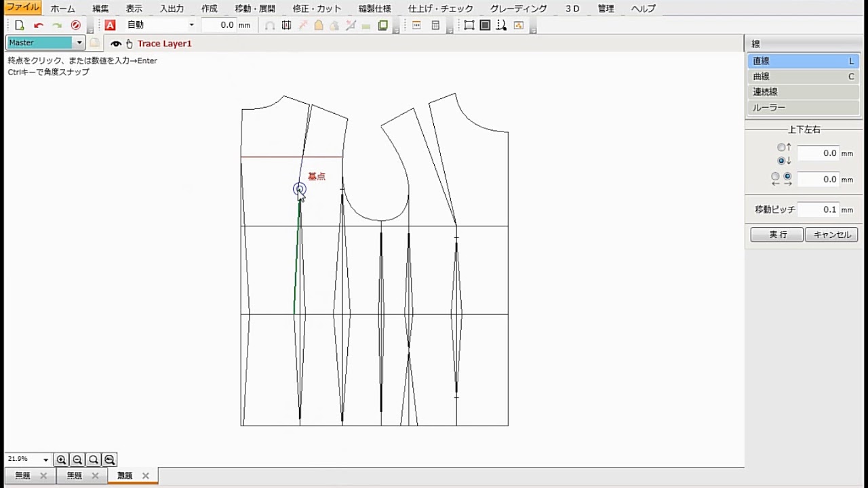Click the node path tool icon
This screenshot has height=488, width=868.
tap(501, 26)
